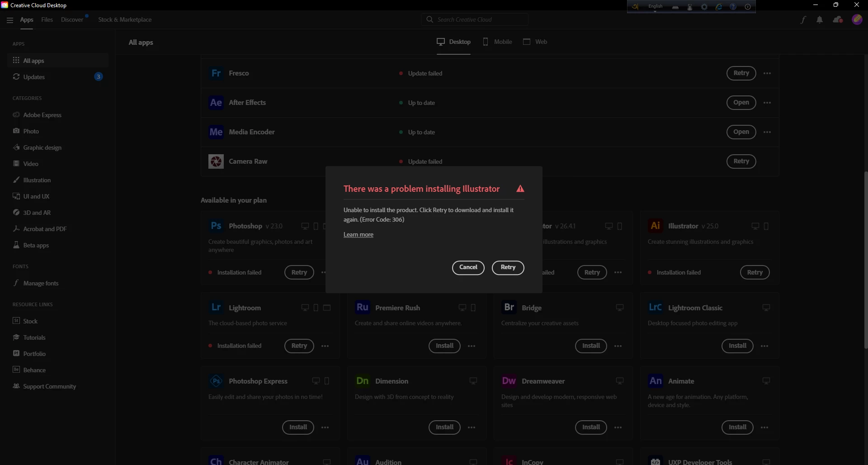Click the Photoshop Ps app icon

click(216, 226)
